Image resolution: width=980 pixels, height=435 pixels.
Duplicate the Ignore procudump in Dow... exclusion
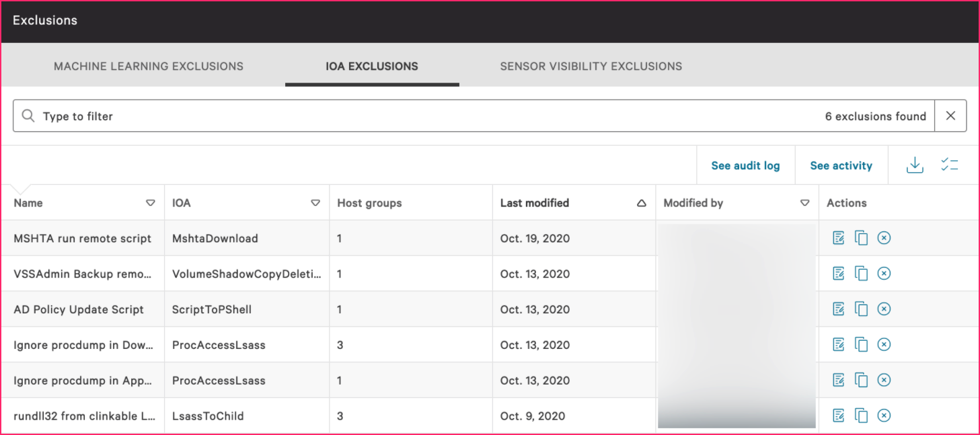tap(862, 345)
